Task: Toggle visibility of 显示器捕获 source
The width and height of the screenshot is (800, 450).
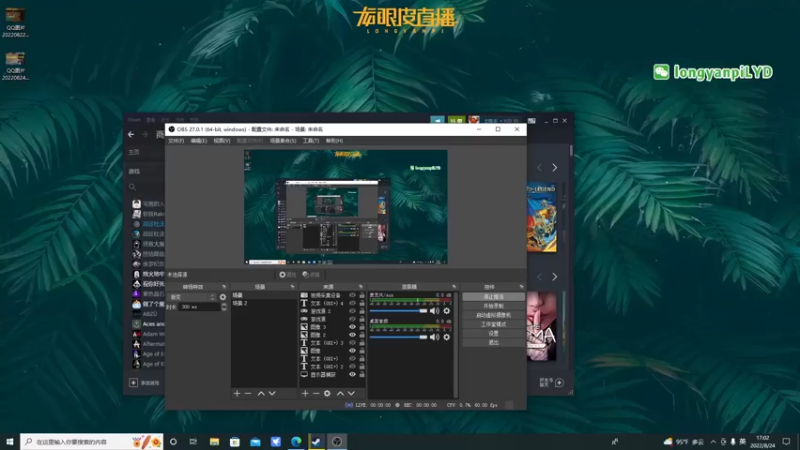Action: (x=352, y=374)
